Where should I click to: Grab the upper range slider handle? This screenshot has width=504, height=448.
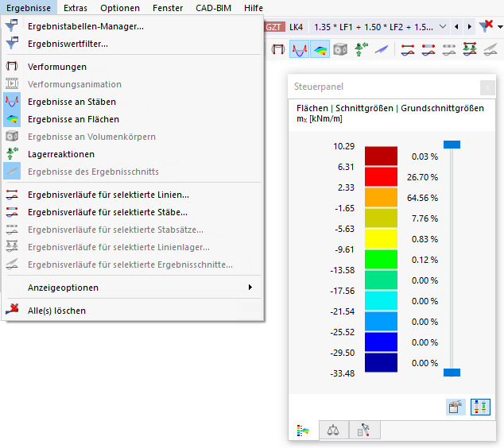tap(452, 145)
